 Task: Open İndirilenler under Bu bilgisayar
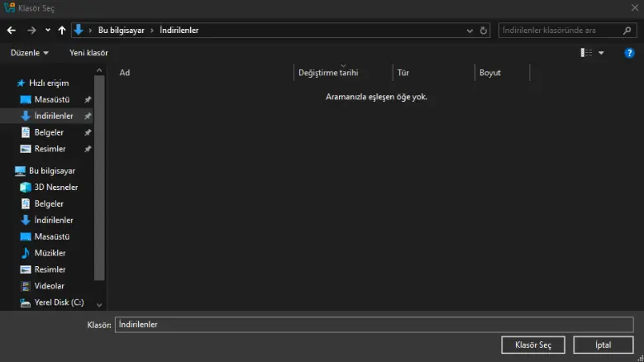(54, 221)
